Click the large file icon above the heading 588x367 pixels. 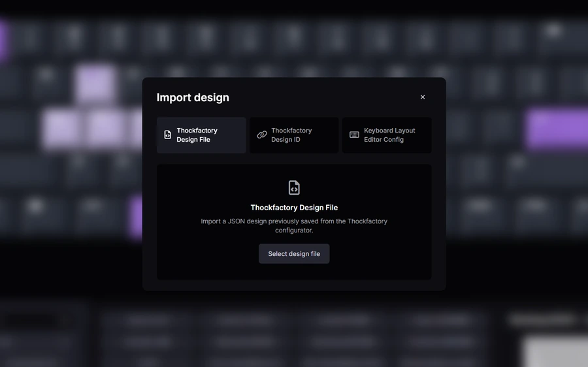pos(294,187)
